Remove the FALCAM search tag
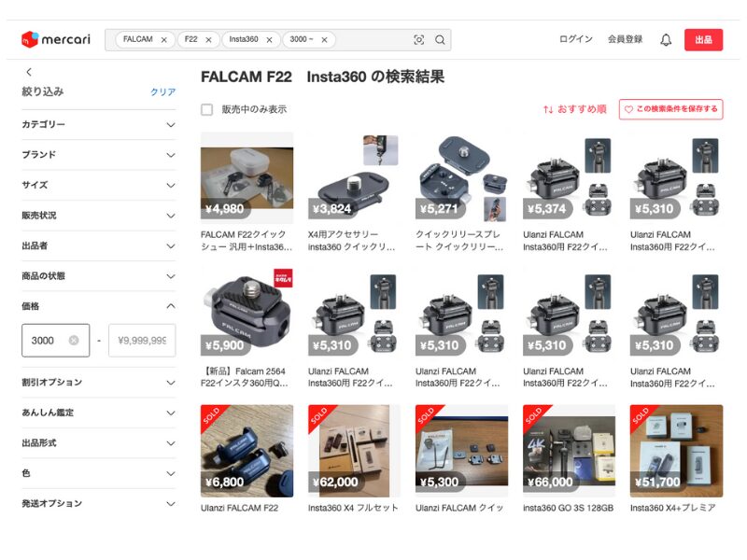747x560 pixels. pyautogui.click(x=164, y=40)
